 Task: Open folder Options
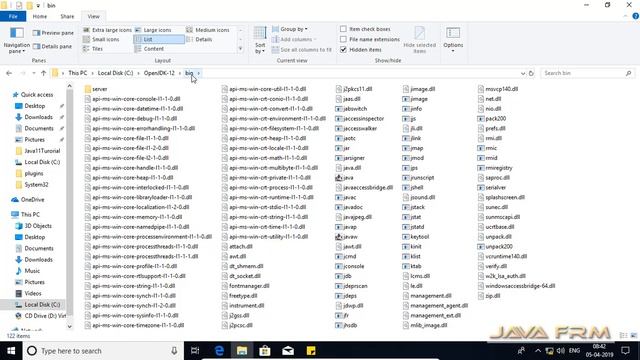(453, 40)
